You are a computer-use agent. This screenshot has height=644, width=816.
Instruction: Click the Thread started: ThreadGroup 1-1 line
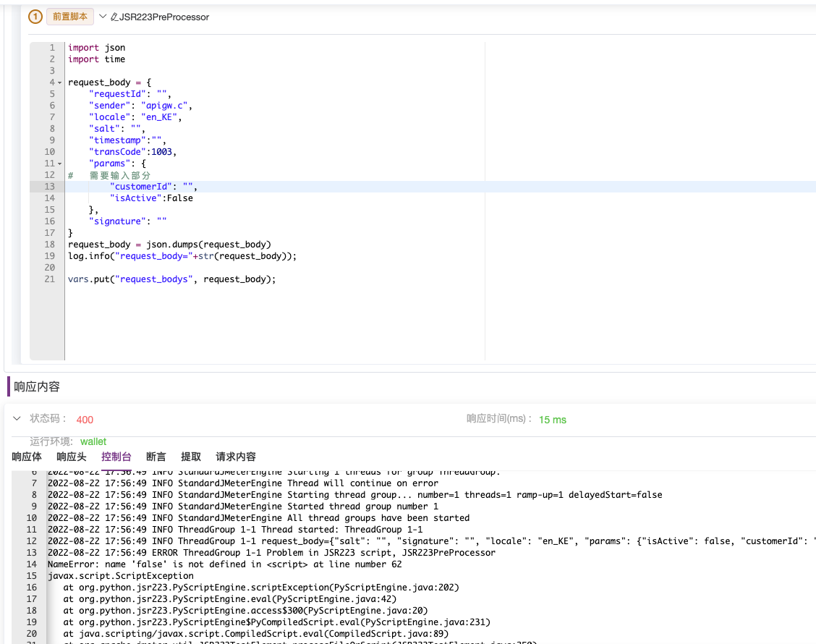point(235,530)
